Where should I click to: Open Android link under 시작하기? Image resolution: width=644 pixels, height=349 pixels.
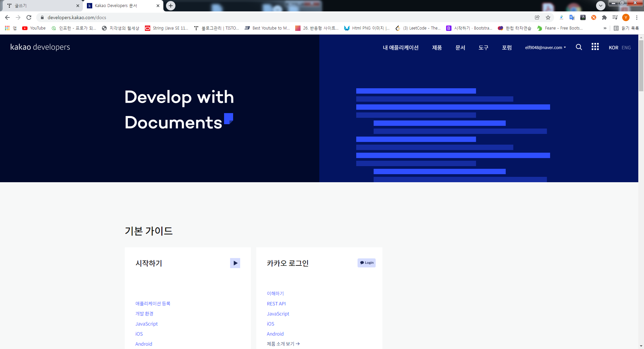click(x=144, y=344)
